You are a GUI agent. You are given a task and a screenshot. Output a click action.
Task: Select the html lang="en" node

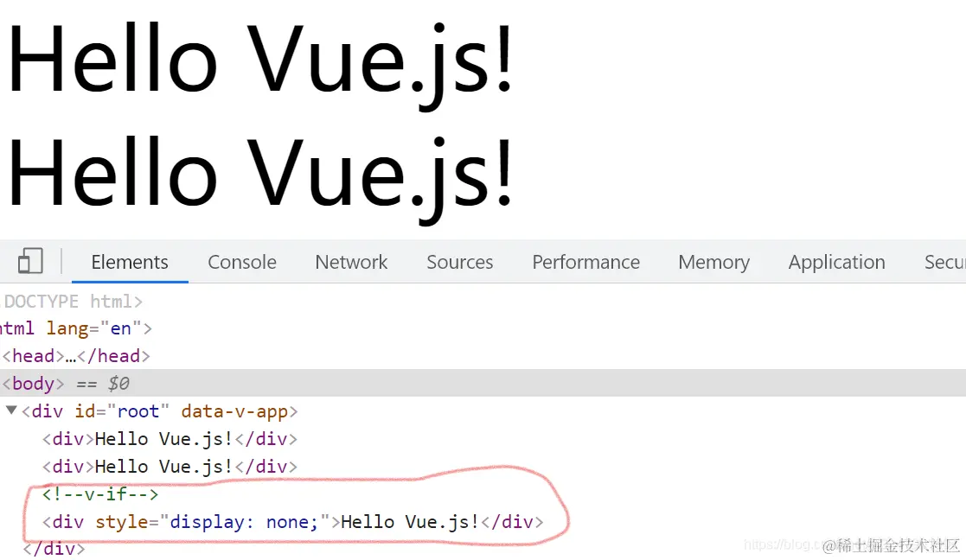click(75, 328)
